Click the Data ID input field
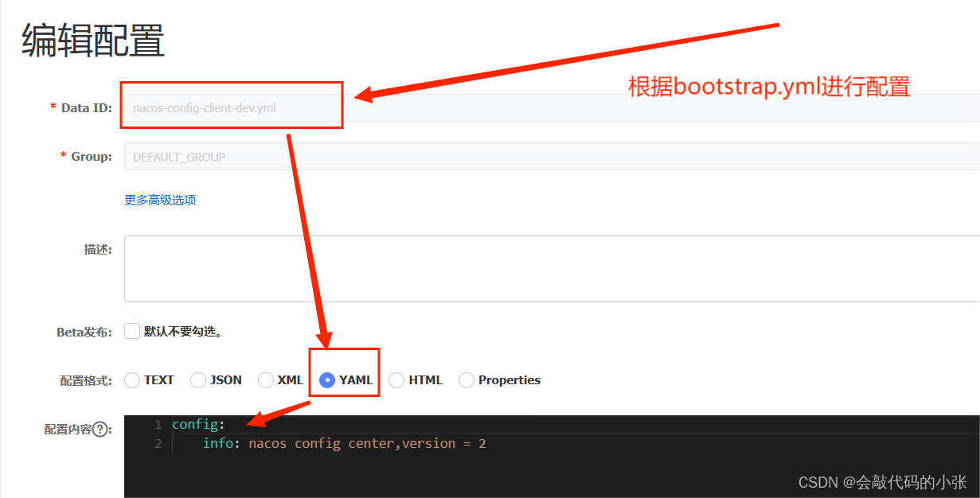The width and height of the screenshot is (980, 498). coord(552,107)
